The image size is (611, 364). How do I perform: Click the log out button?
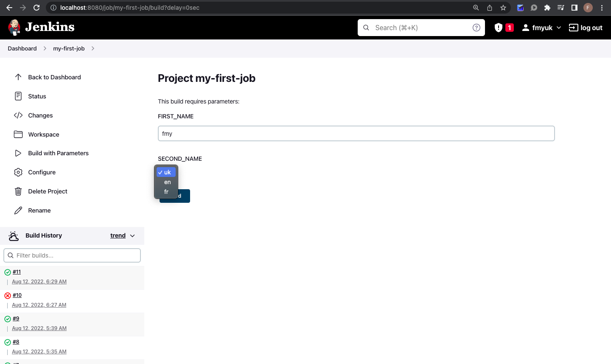(586, 28)
